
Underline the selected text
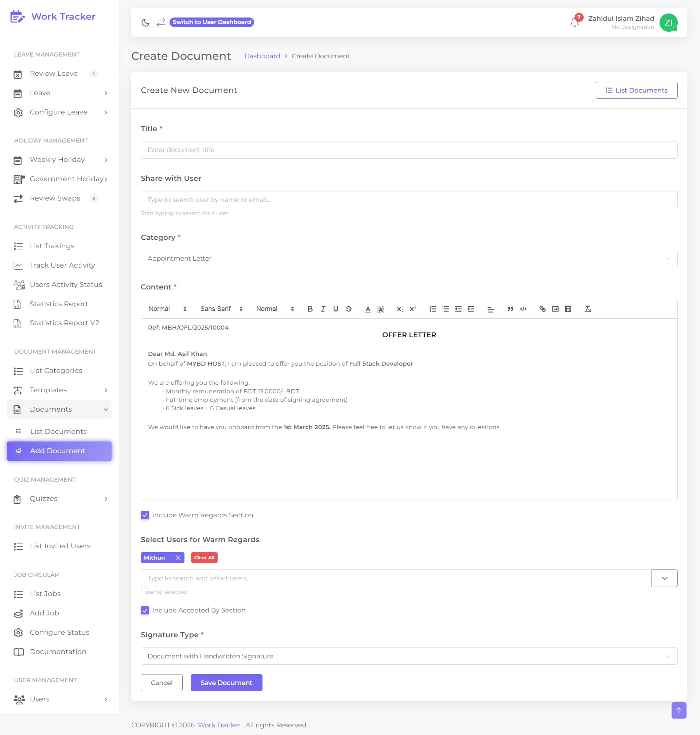pyautogui.click(x=336, y=309)
